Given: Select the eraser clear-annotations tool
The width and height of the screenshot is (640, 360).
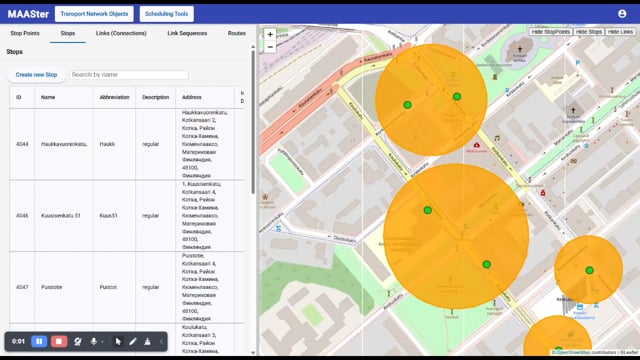Looking at the screenshot, I should (147, 341).
